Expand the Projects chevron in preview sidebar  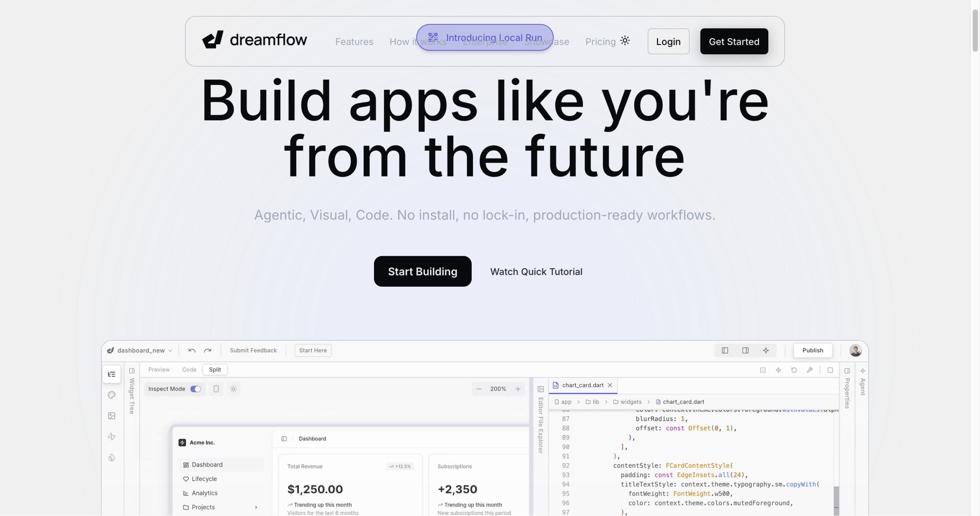click(256, 507)
